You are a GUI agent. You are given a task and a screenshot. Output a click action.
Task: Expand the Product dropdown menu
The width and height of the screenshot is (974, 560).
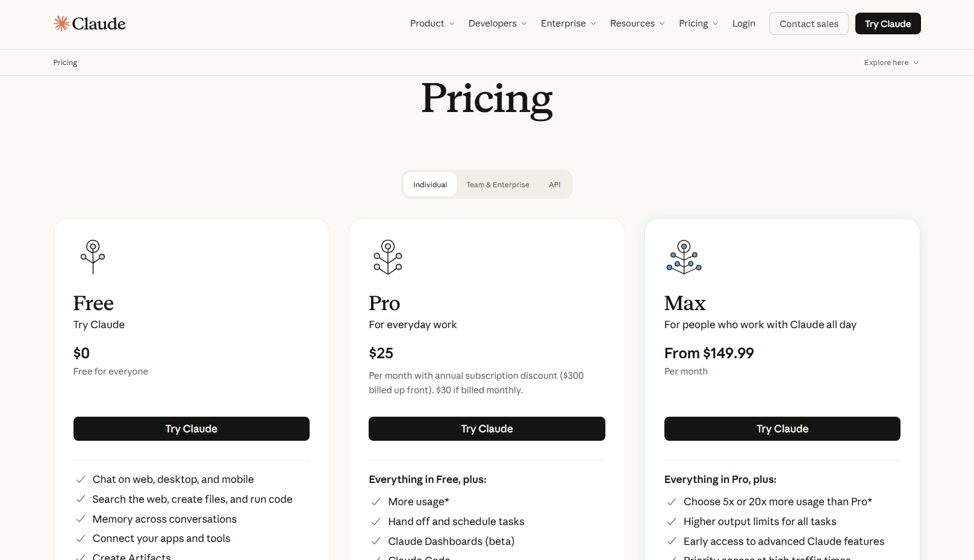click(x=432, y=23)
